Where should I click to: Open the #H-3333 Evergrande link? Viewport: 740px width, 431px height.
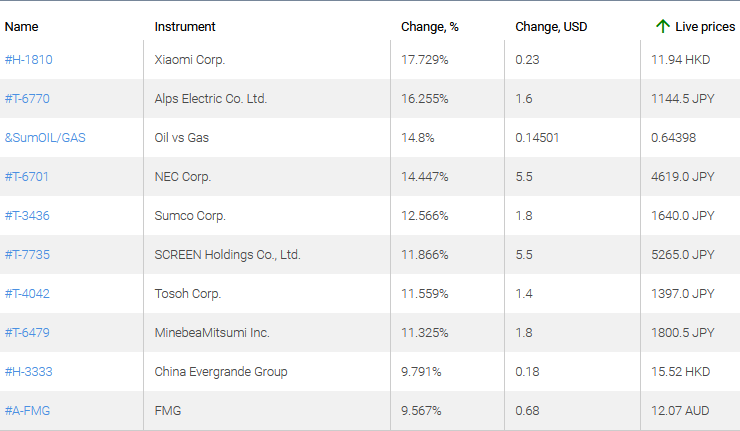point(28,372)
